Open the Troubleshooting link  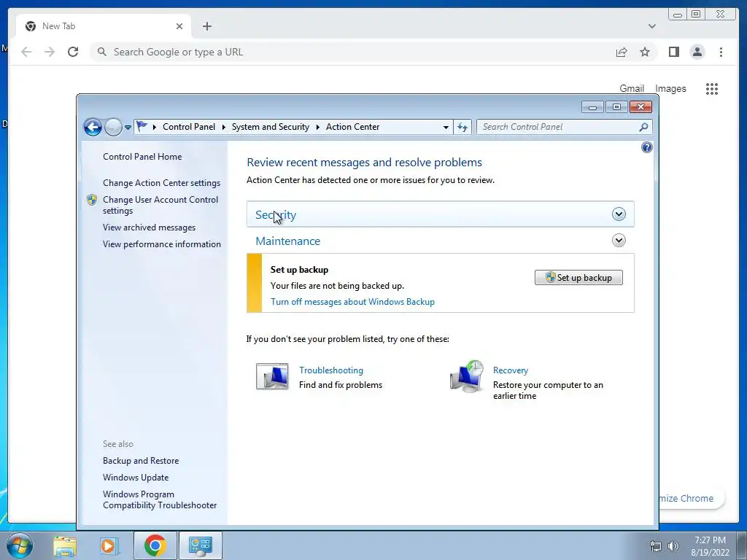point(331,370)
